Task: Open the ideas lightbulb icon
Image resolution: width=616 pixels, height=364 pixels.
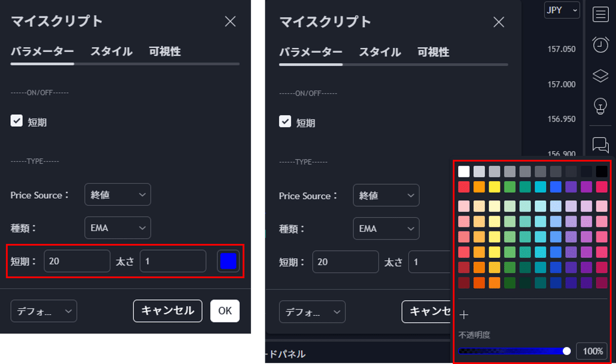Action: 600,106
